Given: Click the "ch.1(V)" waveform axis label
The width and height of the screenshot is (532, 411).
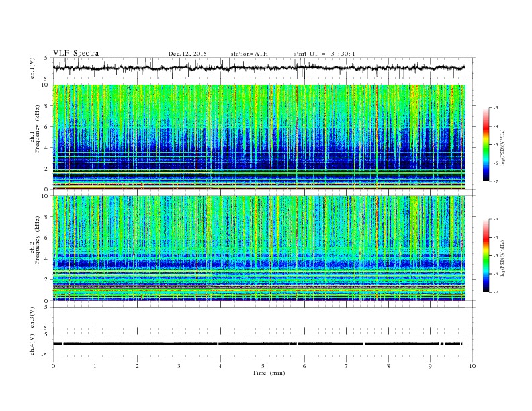Looking at the screenshot, I should [x=32, y=68].
